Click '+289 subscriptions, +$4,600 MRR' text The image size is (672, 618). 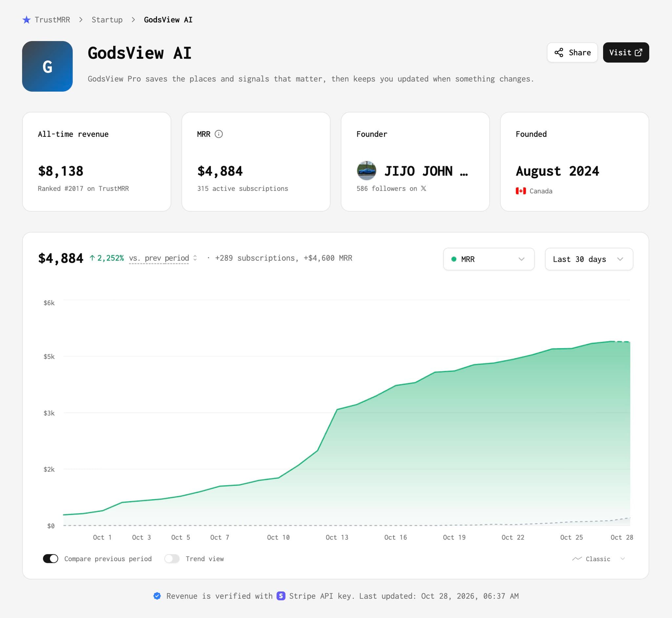point(283,258)
